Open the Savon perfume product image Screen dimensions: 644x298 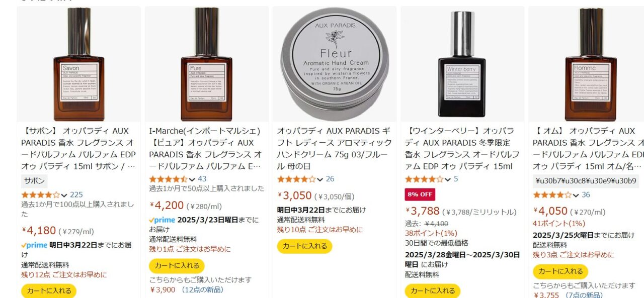(x=79, y=64)
